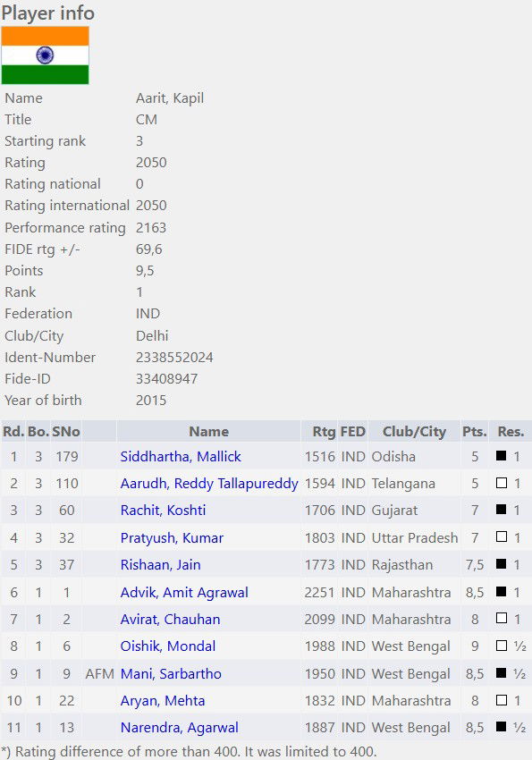This screenshot has width=532, height=760.
Task: Click black piece icon in round 1
Action: (502, 456)
